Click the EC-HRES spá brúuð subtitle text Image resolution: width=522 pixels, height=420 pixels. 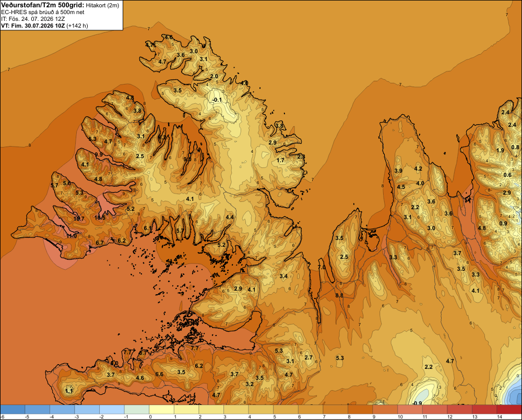point(43,13)
